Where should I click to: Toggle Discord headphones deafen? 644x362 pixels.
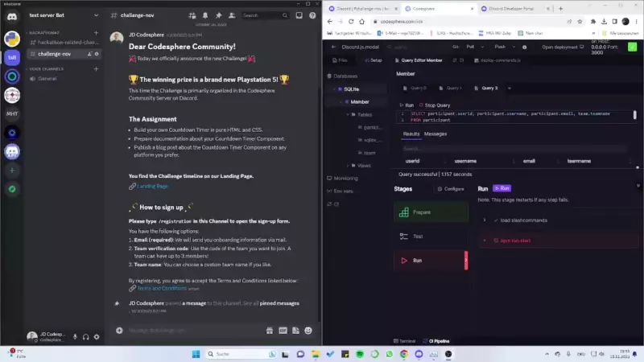86,337
